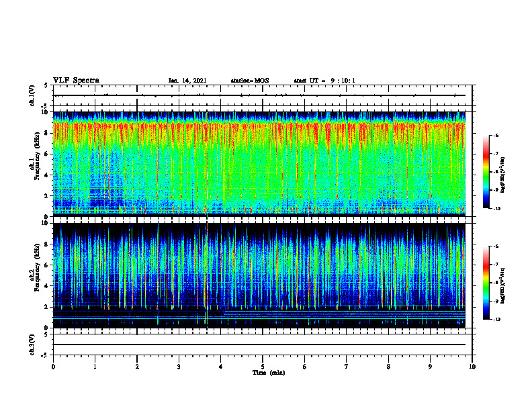This screenshot has width=532, height=411.
Task: Click the "-5" tick on ch.3(V) axis
Action: tap(45, 355)
